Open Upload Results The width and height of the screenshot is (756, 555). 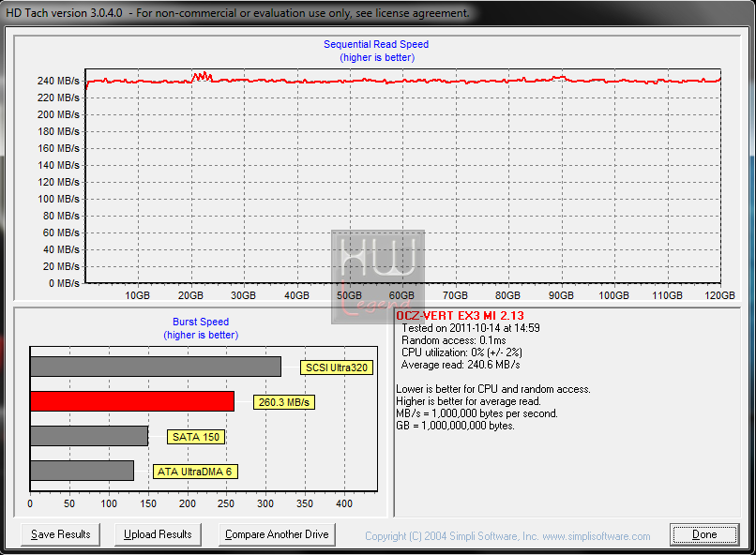click(x=158, y=534)
